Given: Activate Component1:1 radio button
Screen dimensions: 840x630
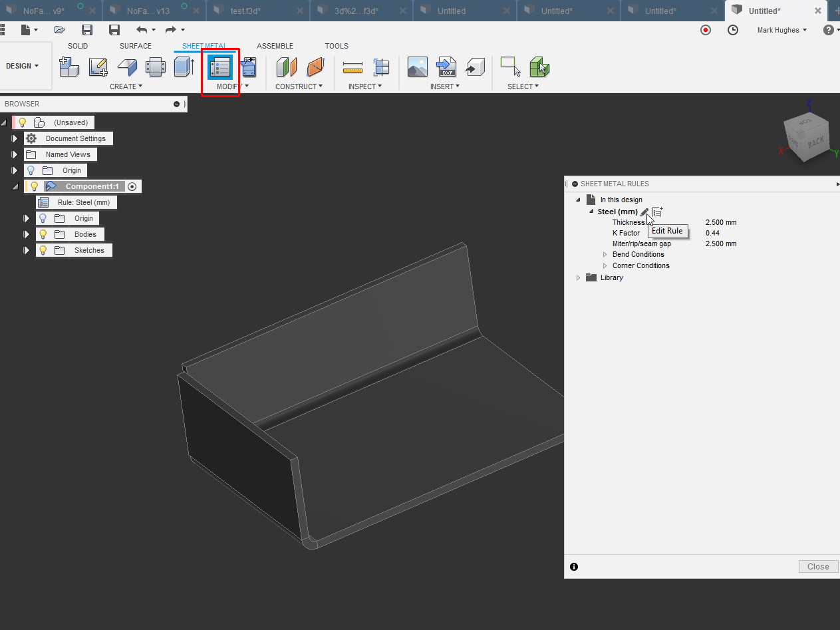Looking at the screenshot, I should 132,186.
